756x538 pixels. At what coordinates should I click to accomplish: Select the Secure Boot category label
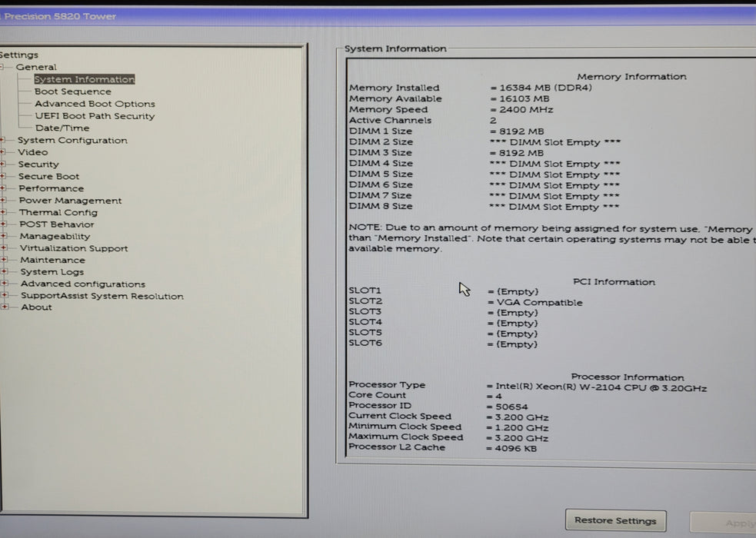[x=48, y=176]
